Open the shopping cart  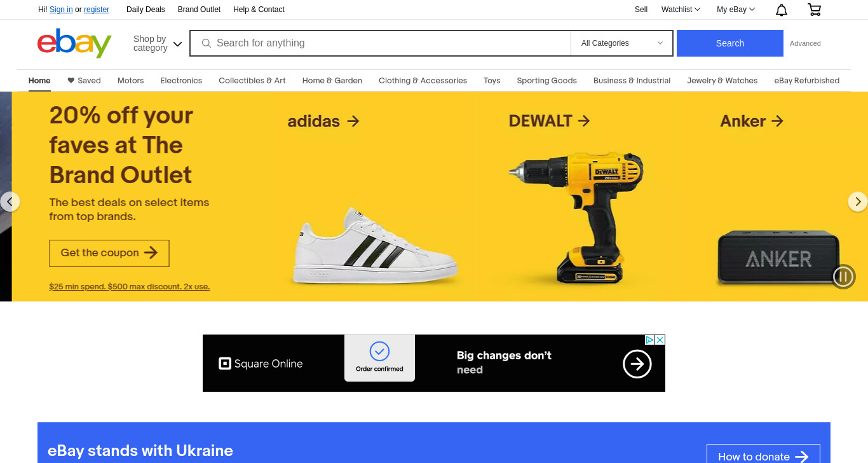pyautogui.click(x=814, y=10)
